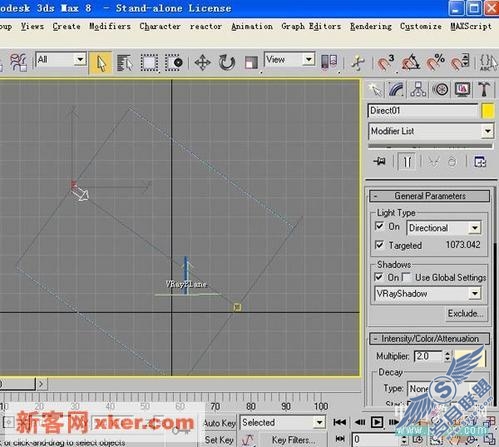The width and height of the screenshot is (499, 447).
Task: Toggle the light On checkbox
Action: point(379,226)
